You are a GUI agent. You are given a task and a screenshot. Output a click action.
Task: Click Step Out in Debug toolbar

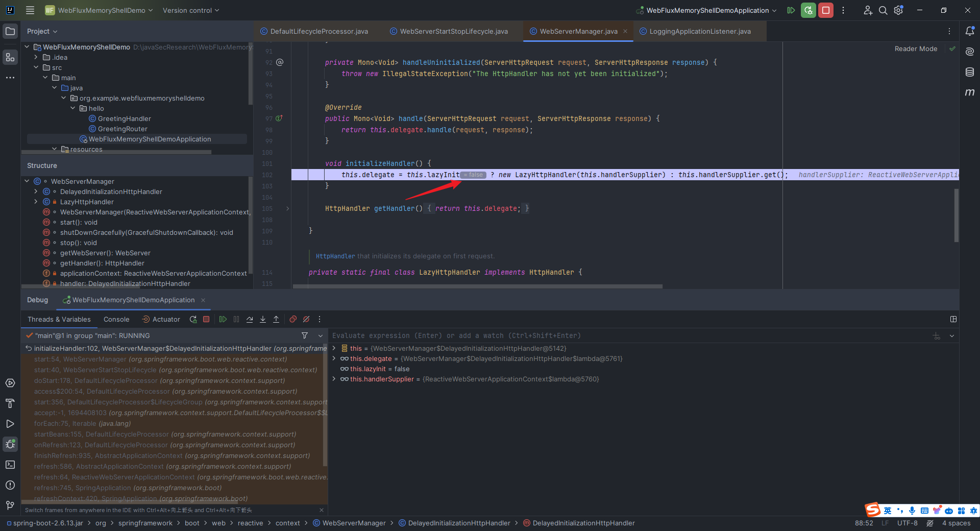[x=276, y=320]
